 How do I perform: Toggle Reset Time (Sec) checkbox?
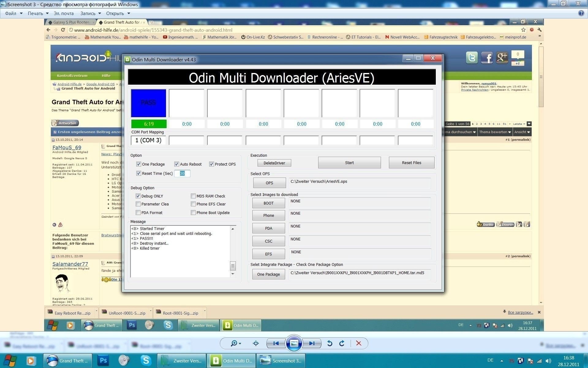(x=138, y=173)
